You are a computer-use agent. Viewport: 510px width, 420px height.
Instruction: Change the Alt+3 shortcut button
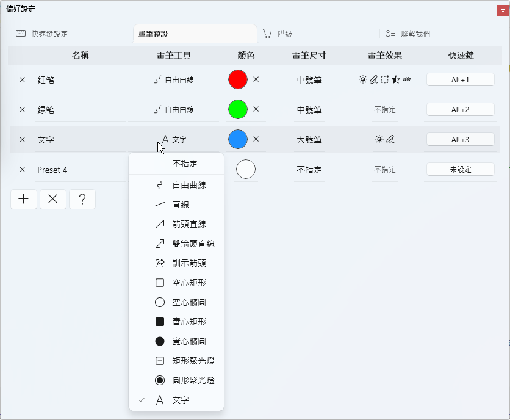coord(460,140)
